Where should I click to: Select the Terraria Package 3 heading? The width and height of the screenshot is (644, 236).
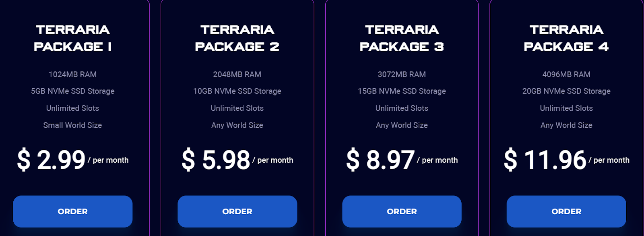coord(402,38)
